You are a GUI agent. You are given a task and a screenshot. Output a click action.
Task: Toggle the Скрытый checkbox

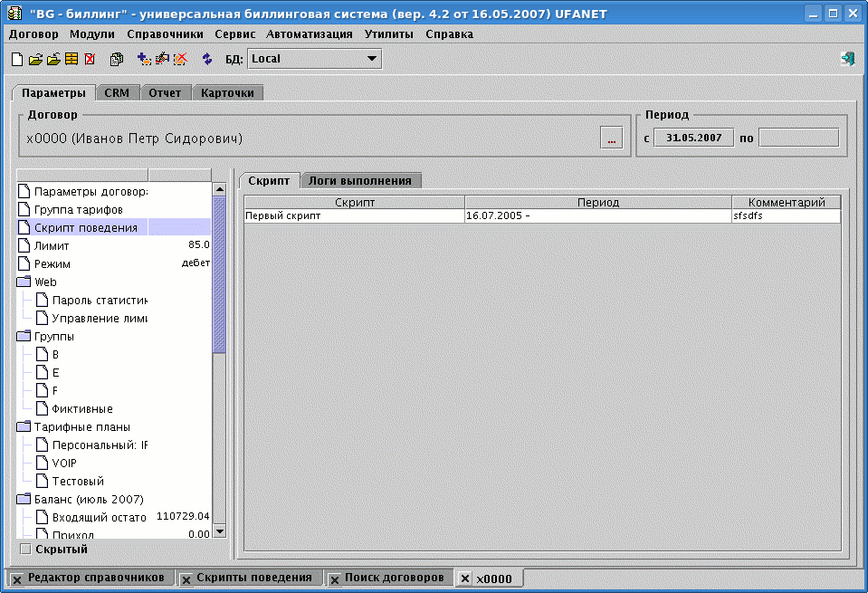25,549
